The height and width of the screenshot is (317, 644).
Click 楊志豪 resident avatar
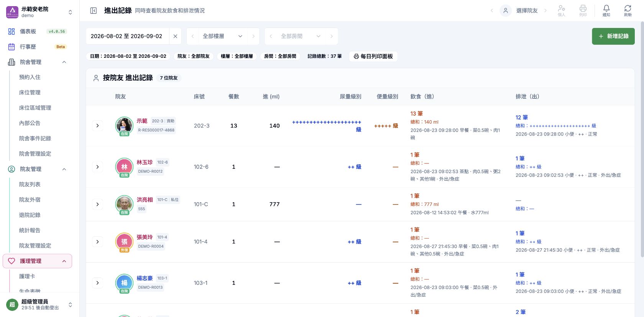tap(124, 283)
